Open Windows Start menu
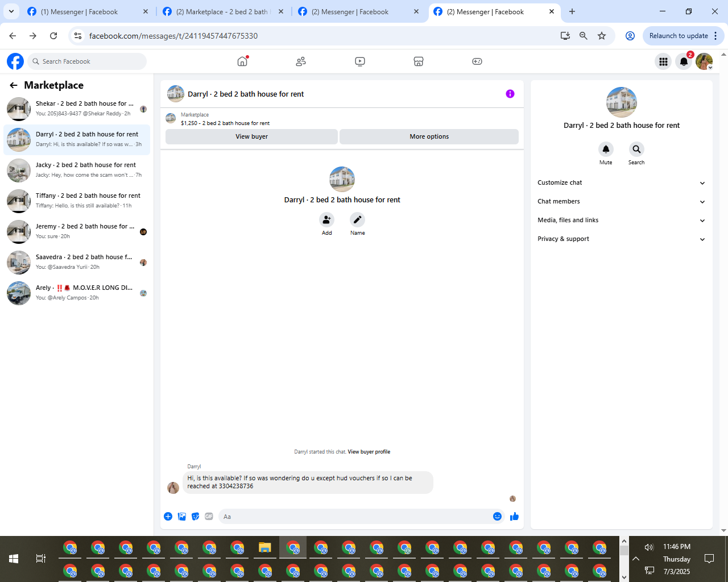Image resolution: width=728 pixels, height=582 pixels. 14,559
